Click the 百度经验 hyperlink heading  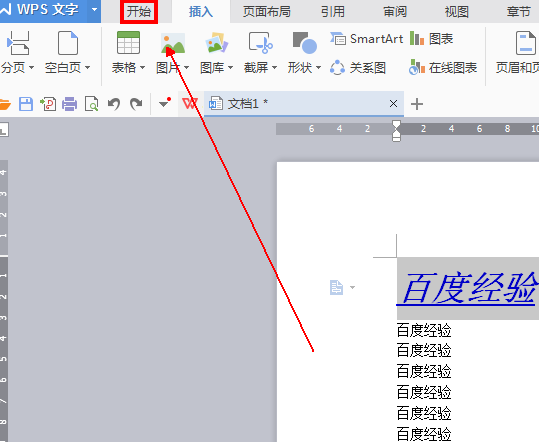[468, 288]
